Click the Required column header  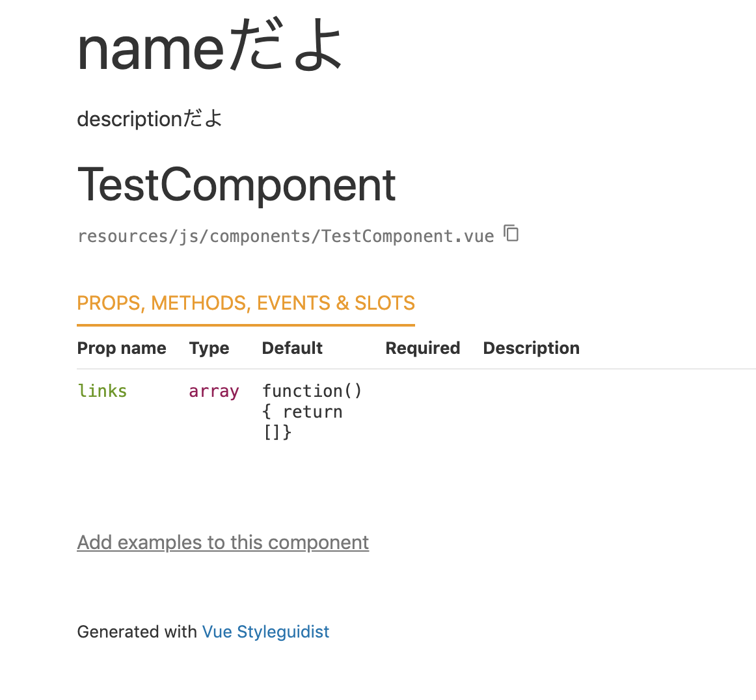click(x=422, y=348)
